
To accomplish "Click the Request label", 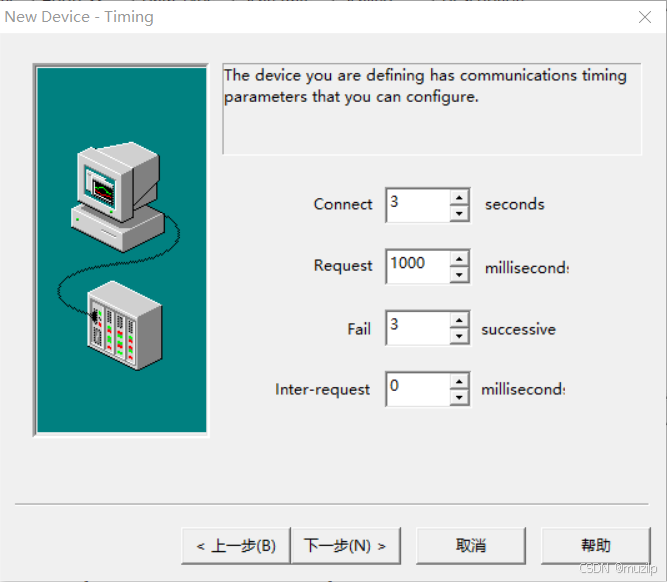I will [x=343, y=265].
